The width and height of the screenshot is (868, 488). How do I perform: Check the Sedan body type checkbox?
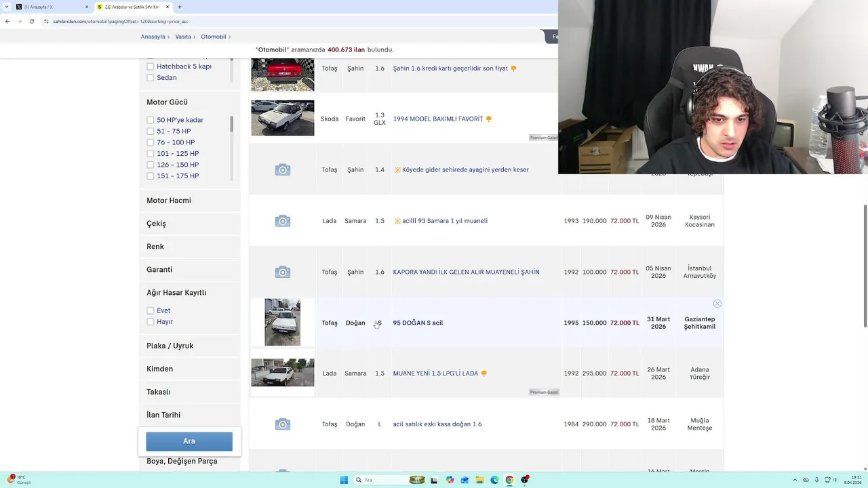151,78
